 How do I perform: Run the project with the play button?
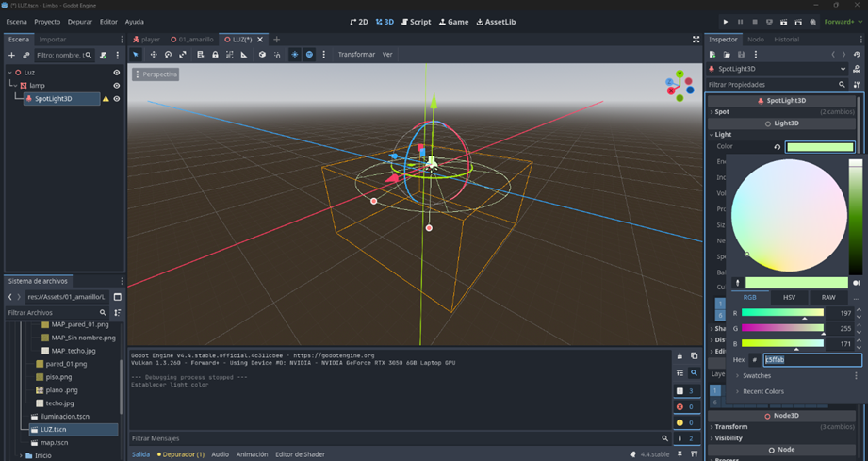(725, 22)
